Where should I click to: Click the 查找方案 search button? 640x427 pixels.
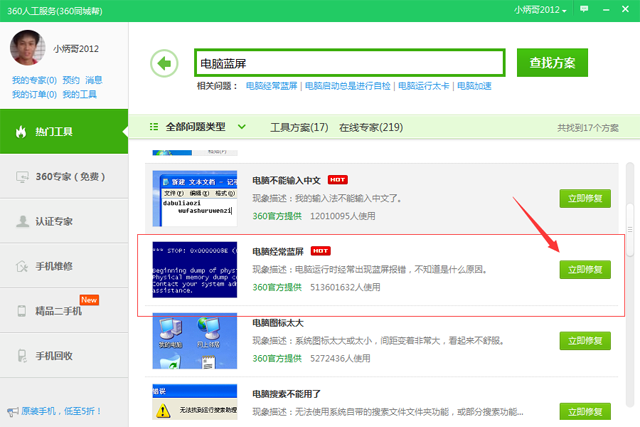coord(552,62)
